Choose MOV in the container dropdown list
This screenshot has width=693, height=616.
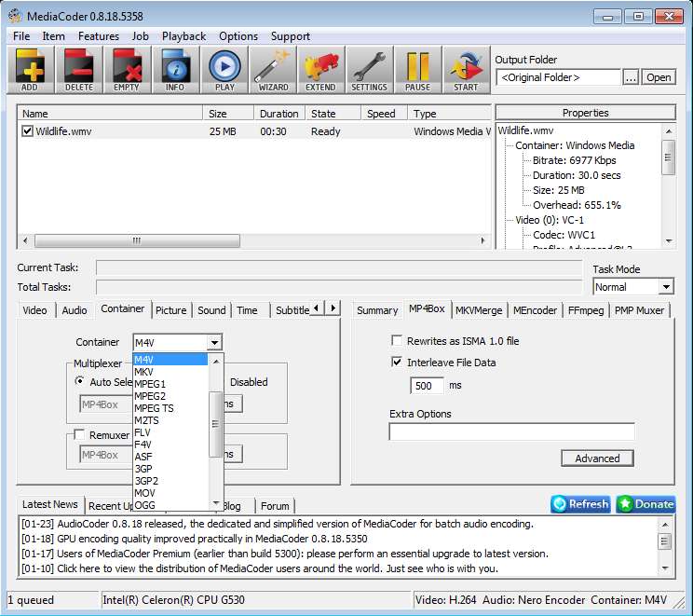[x=144, y=493]
